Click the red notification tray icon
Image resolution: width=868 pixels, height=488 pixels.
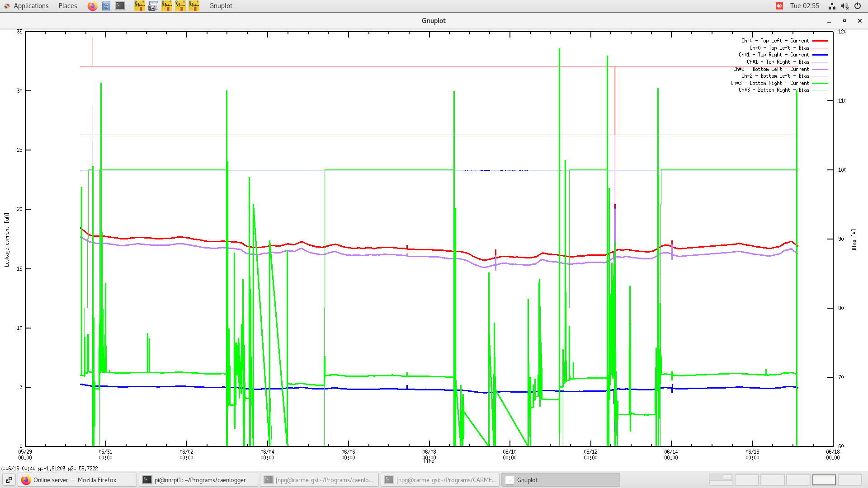[779, 6]
